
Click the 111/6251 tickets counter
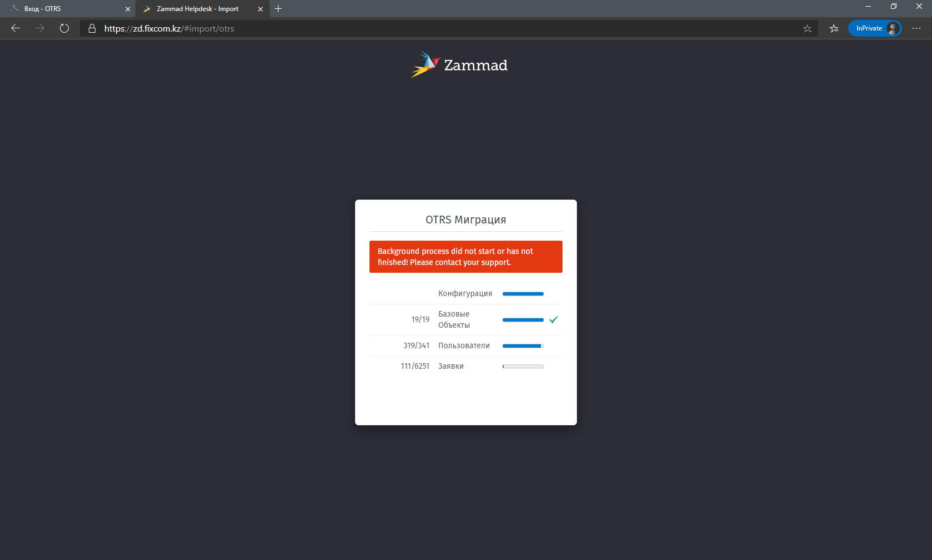[x=415, y=366]
